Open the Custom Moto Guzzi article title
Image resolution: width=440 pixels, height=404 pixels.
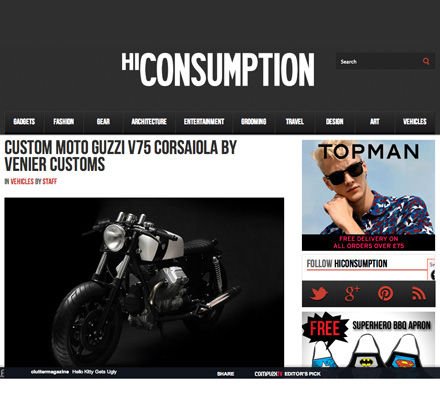(x=120, y=156)
